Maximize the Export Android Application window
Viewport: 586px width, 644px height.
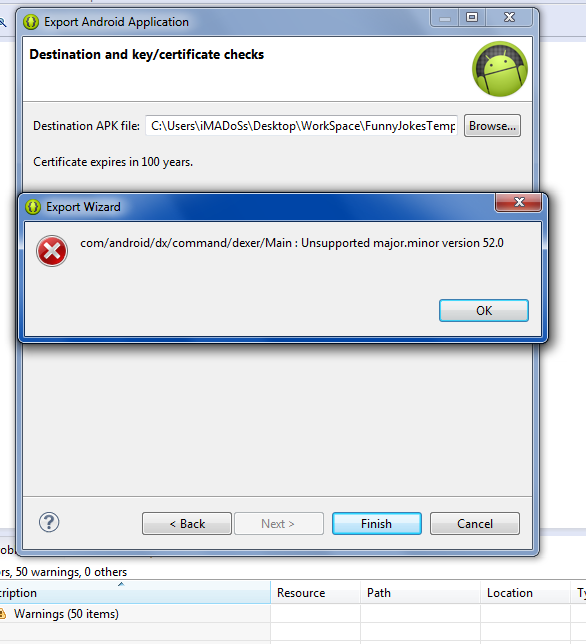472,17
